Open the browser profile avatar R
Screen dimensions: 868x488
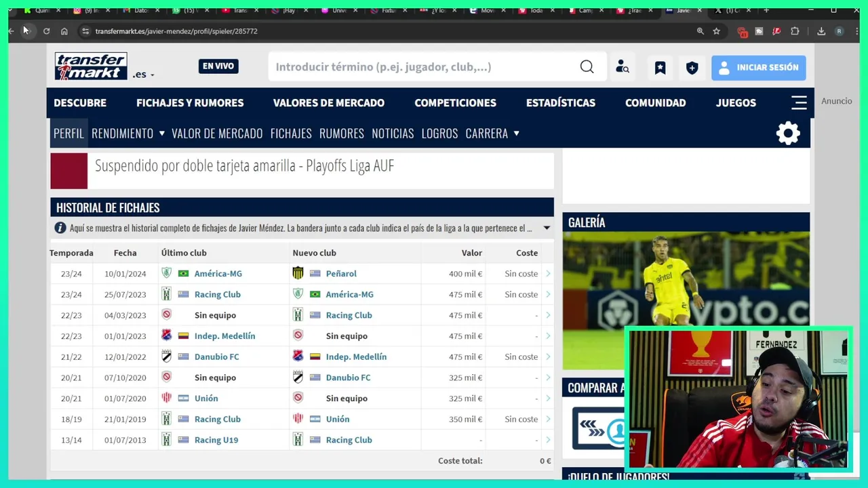pyautogui.click(x=839, y=31)
